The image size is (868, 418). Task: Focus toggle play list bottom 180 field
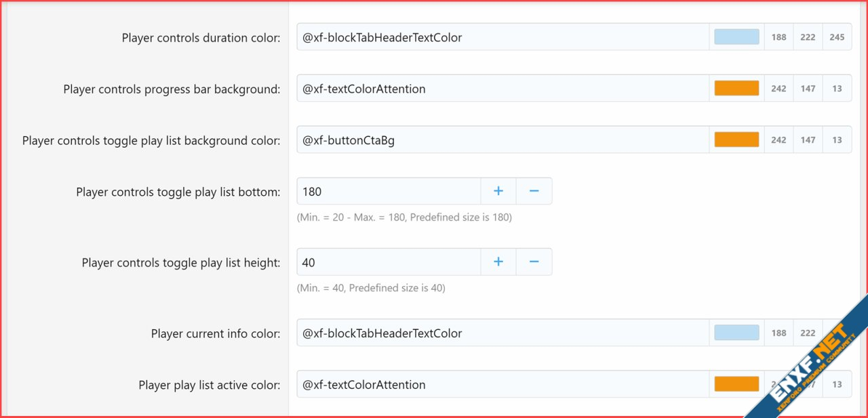pyautogui.click(x=389, y=191)
